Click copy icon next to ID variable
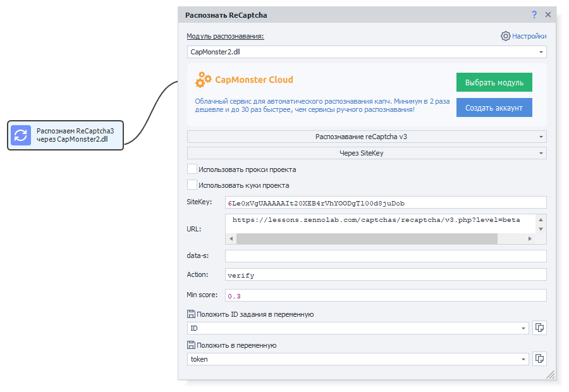 539,328
